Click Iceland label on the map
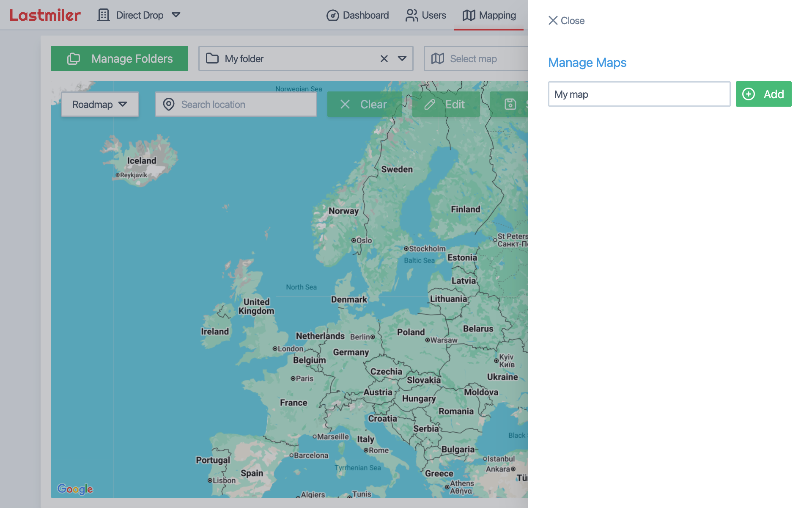This screenshot has height=508, width=812. [x=142, y=161]
